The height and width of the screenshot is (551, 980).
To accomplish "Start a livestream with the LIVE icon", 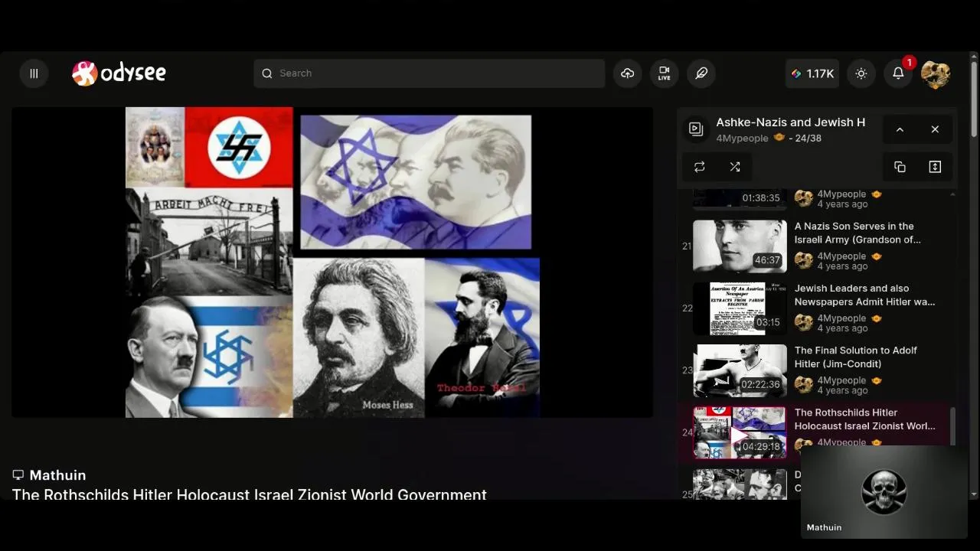I will click(x=664, y=73).
